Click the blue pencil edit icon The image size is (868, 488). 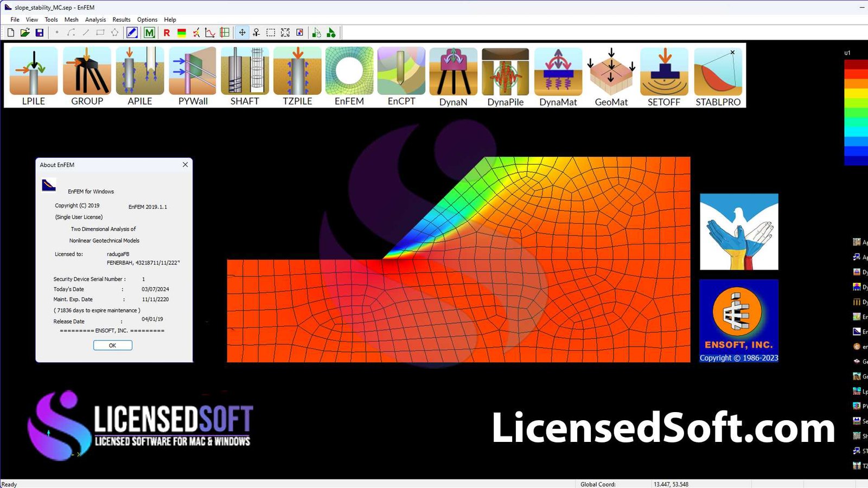[x=132, y=33]
